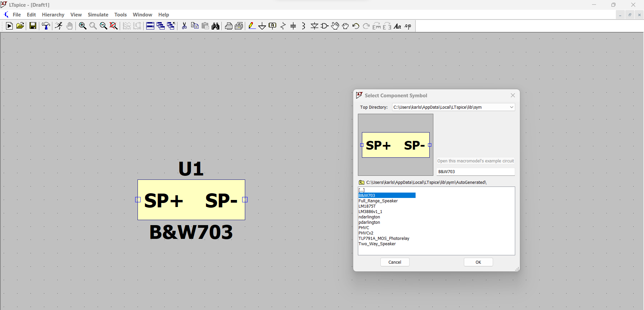
Task: Restore the Draft1 child window
Action: 630,15
